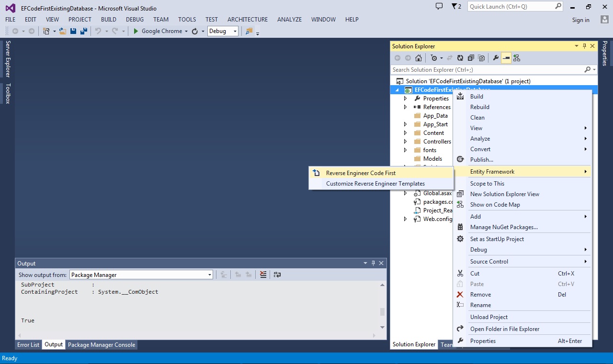
Task: Toggle auto-hide pin on Solution Explorer panel
Action: 584,46
